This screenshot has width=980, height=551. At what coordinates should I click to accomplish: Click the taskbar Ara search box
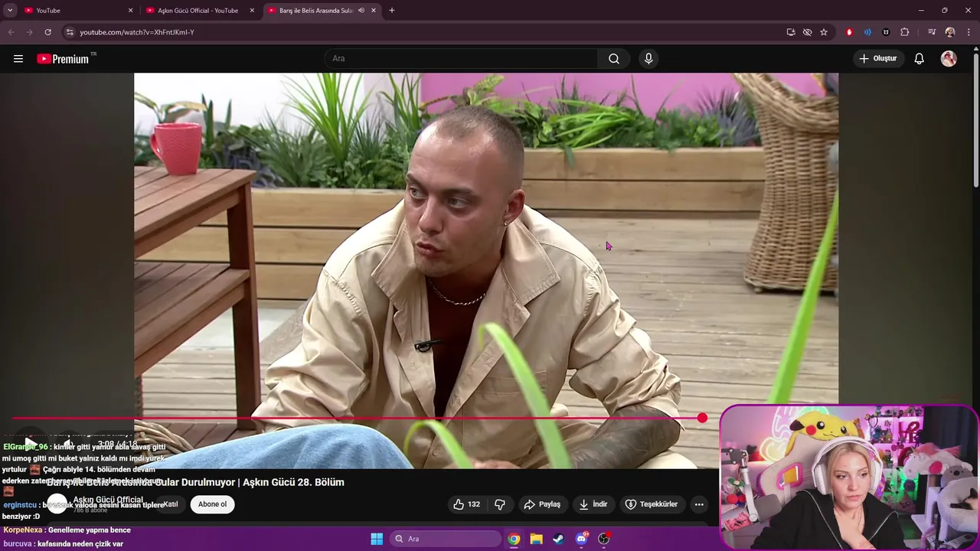click(446, 539)
